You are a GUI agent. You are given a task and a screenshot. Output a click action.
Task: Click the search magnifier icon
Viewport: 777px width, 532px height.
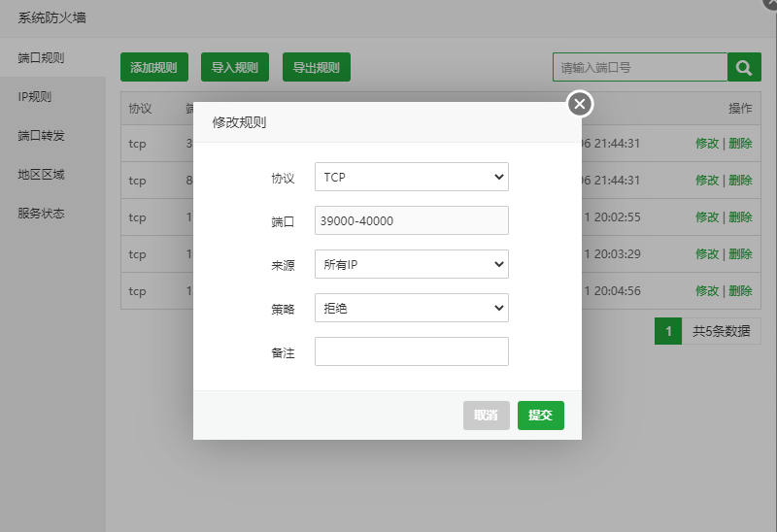pyautogui.click(x=744, y=67)
